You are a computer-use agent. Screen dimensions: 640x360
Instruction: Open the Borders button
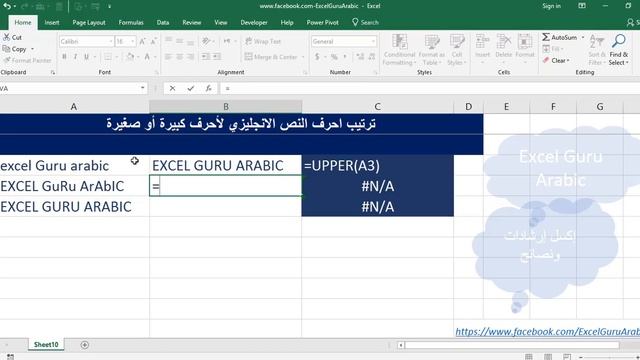(108, 57)
